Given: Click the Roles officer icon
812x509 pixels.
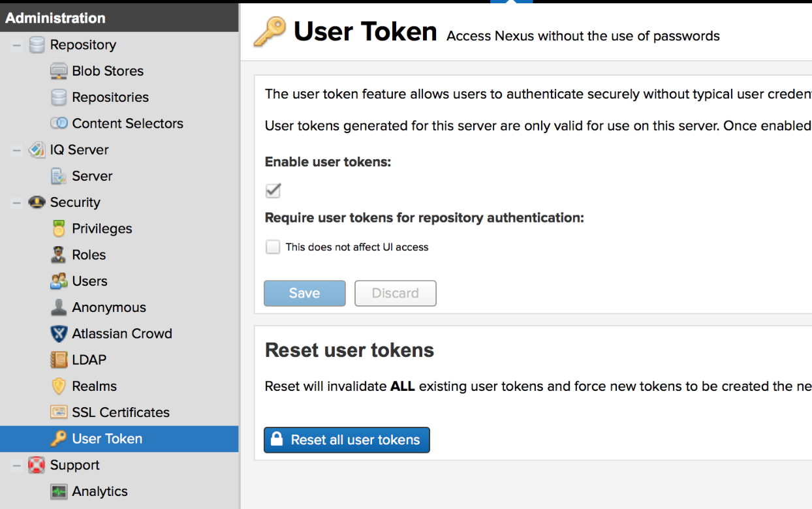Looking at the screenshot, I should click(59, 254).
